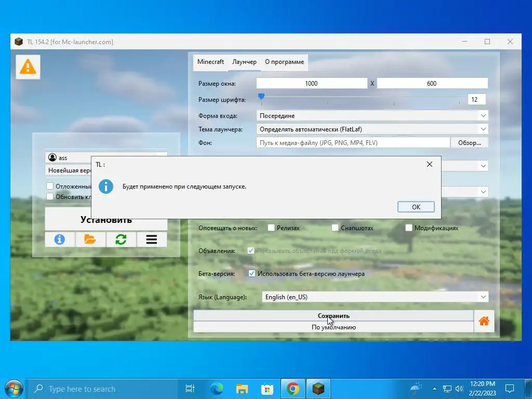Screen dimensions: 532x399
Task: Launch Microsoft Store from the taskbar
Action: tap(268, 389)
